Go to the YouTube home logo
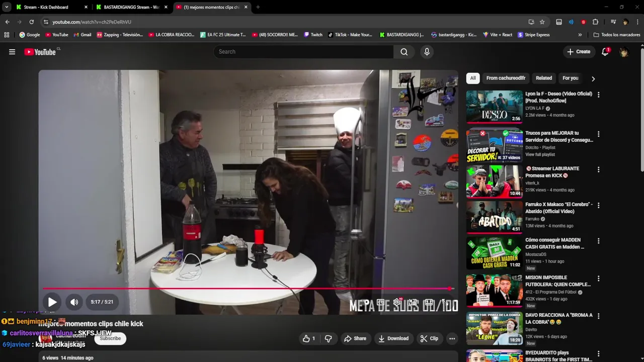The width and height of the screenshot is (644, 362). [40, 52]
